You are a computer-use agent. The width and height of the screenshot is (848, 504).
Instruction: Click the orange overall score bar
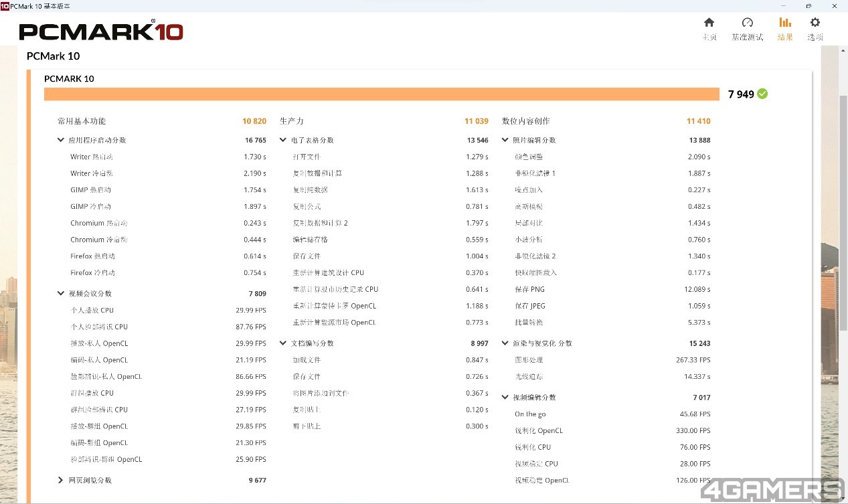pyautogui.click(x=381, y=94)
